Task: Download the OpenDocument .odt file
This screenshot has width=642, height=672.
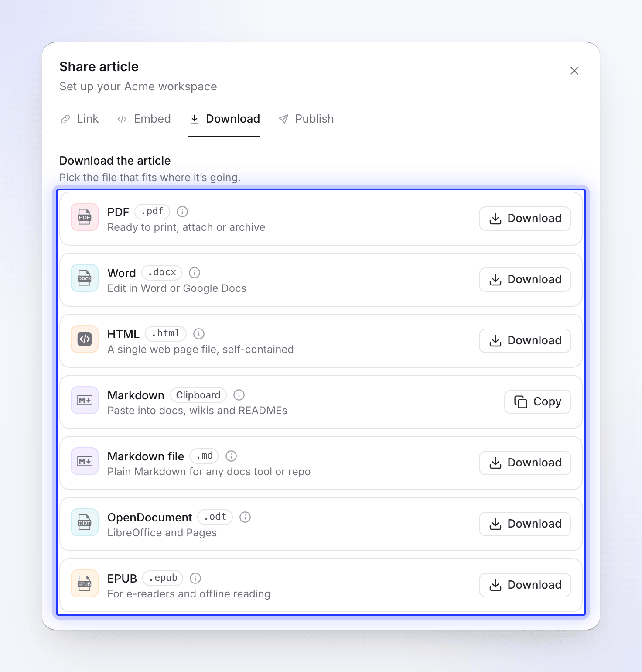Action: coord(525,524)
